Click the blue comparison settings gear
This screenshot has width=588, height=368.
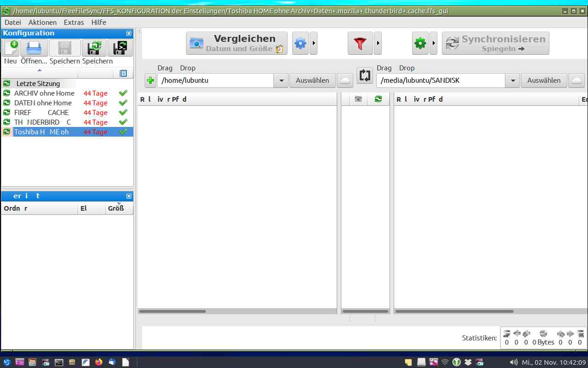click(x=300, y=43)
